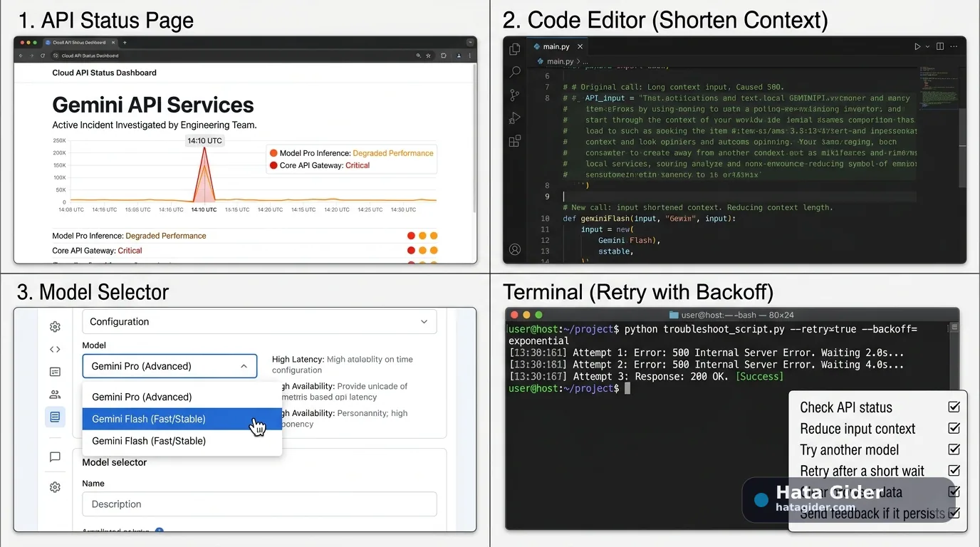
Task: Open the Accounts icon in the activity bar
Action: pos(515,250)
